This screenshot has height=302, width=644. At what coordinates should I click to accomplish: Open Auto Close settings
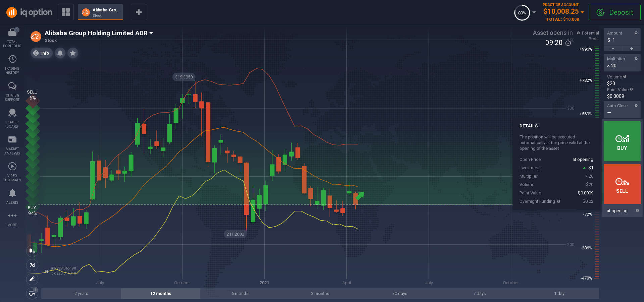622,109
